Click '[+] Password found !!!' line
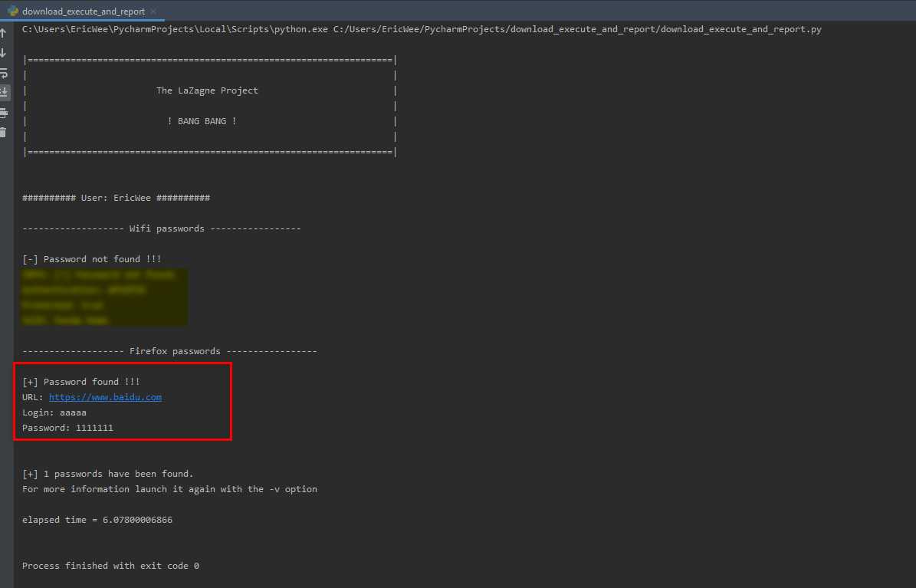916x588 pixels. (x=81, y=382)
